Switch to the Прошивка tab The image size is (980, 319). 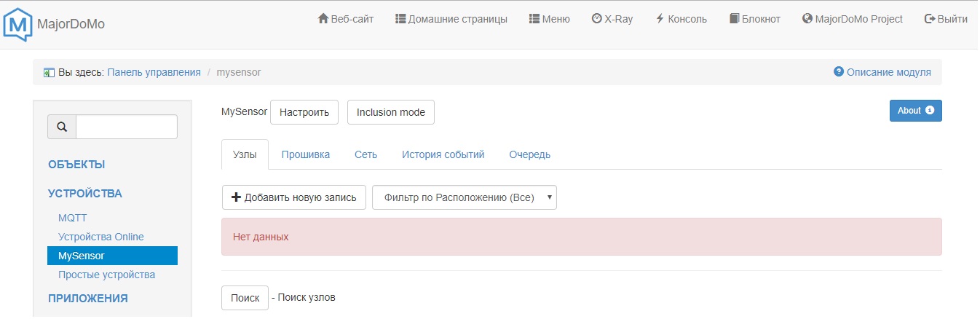(x=306, y=154)
